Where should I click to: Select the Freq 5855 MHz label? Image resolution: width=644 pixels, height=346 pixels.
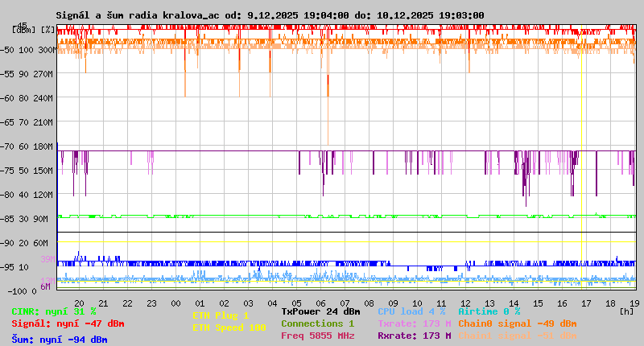pos(317,336)
